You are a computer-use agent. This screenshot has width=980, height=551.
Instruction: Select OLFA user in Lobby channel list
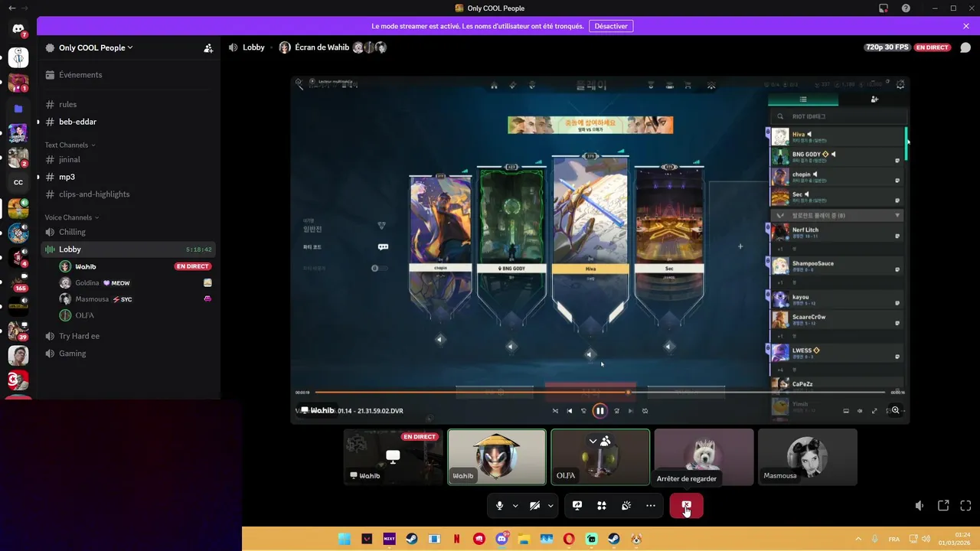135,315
